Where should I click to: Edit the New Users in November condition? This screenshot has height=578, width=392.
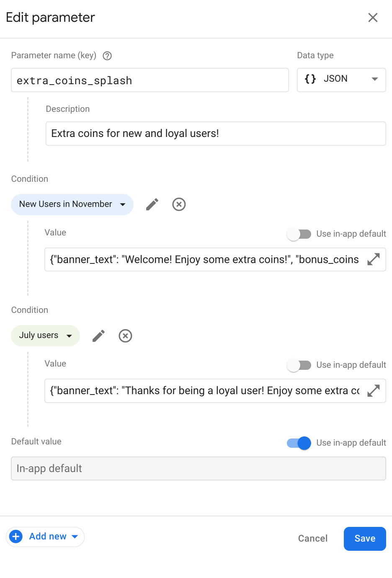(x=152, y=204)
